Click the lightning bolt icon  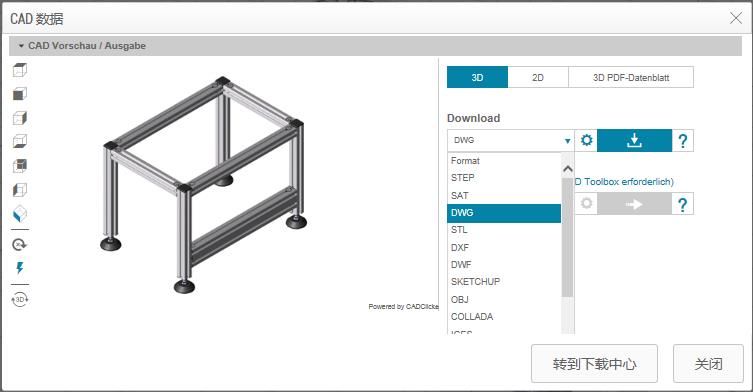(x=20, y=268)
